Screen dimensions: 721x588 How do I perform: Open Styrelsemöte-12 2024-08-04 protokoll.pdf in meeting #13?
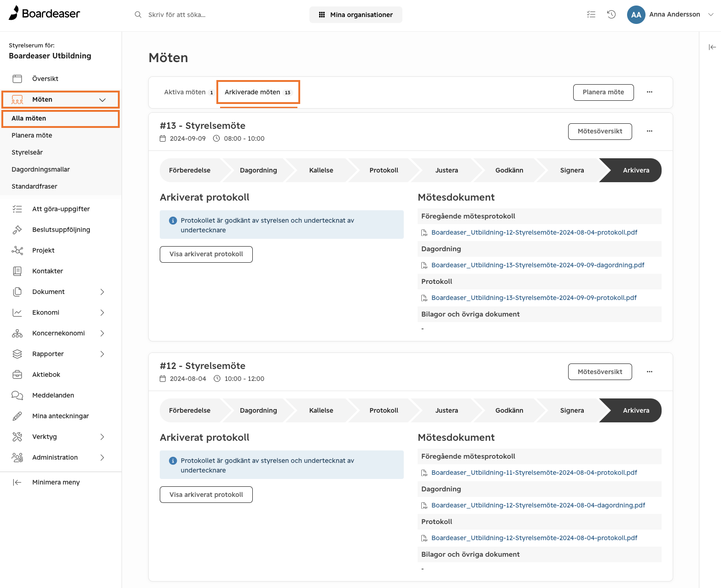pos(534,232)
